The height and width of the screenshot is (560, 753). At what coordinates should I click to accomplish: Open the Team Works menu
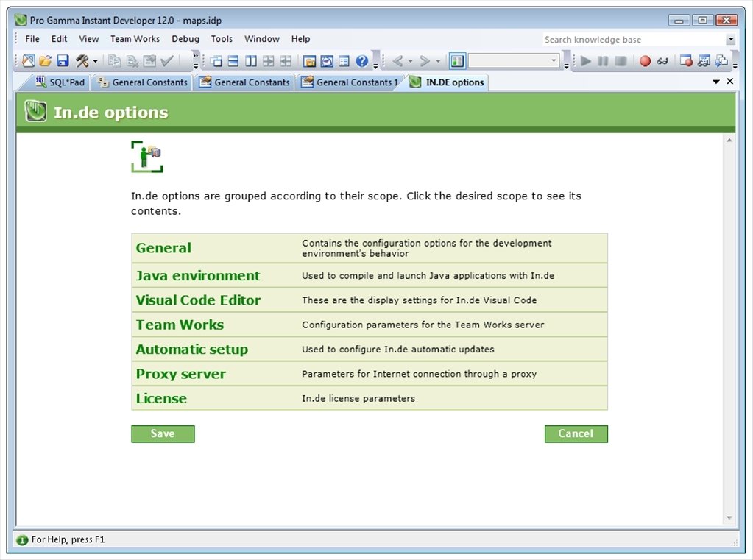click(135, 38)
